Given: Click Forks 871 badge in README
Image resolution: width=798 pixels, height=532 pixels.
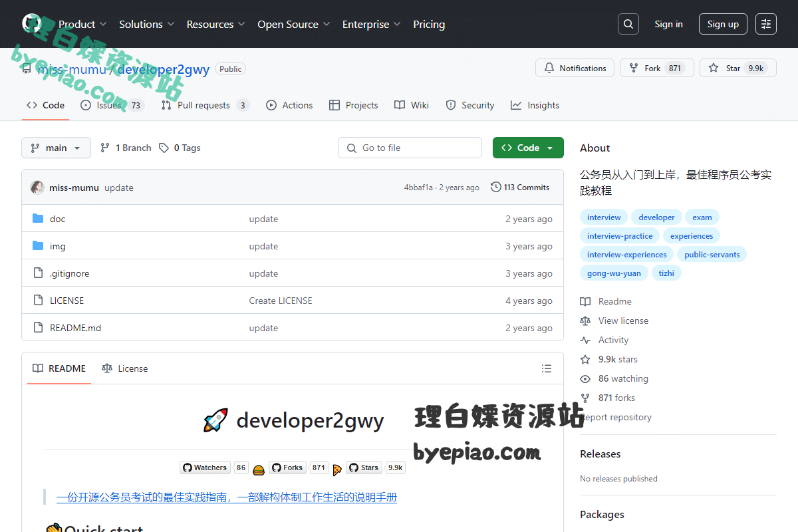Looking at the screenshot, I should [x=298, y=467].
